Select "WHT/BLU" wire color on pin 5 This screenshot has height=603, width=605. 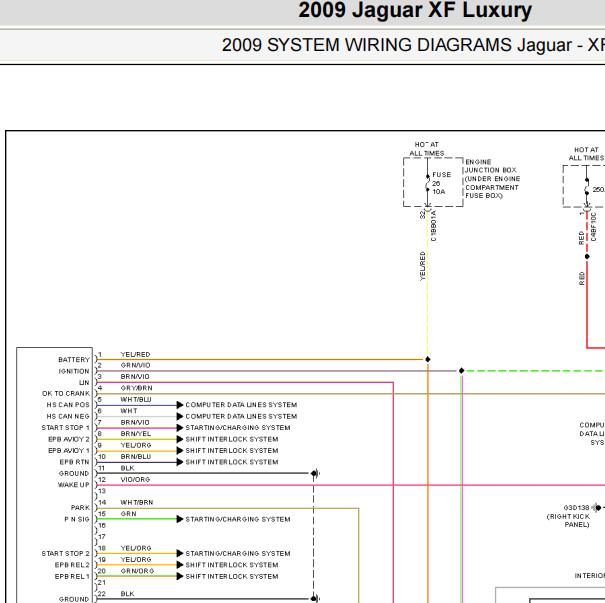(x=136, y=399)
